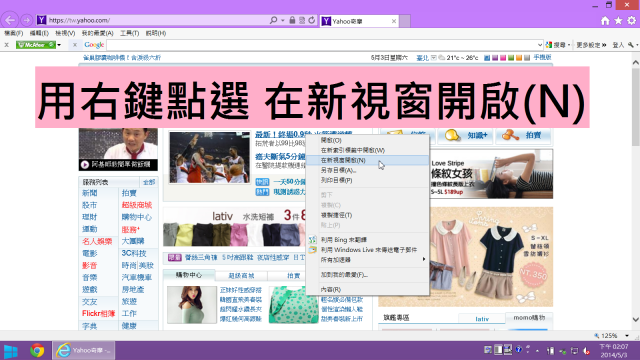Click the address bar search magnifier icon
This screenshot has width=640, height=360.
coord(273,20)
